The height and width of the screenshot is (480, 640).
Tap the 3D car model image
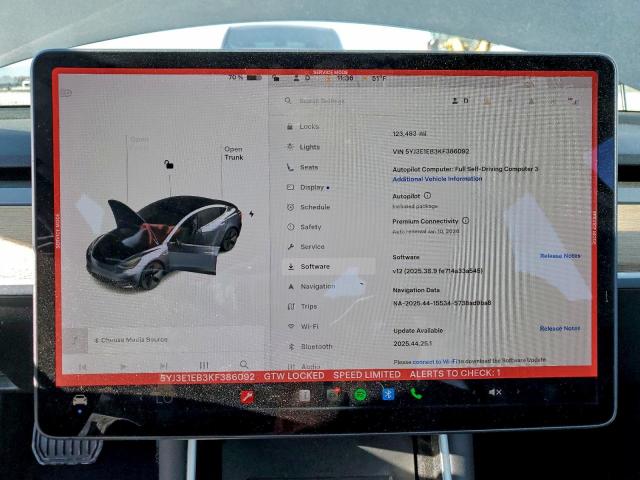pyautogui.click(x=164, y=242)
